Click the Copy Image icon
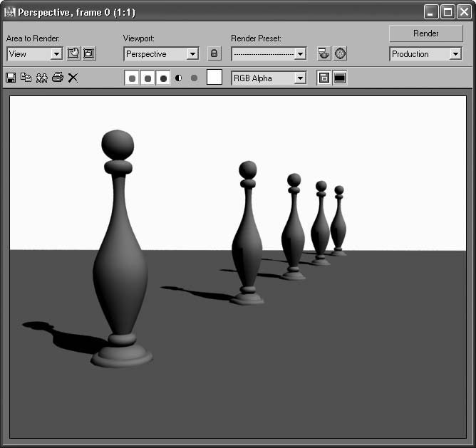This screenshot has height=448, width=476. 26,78
